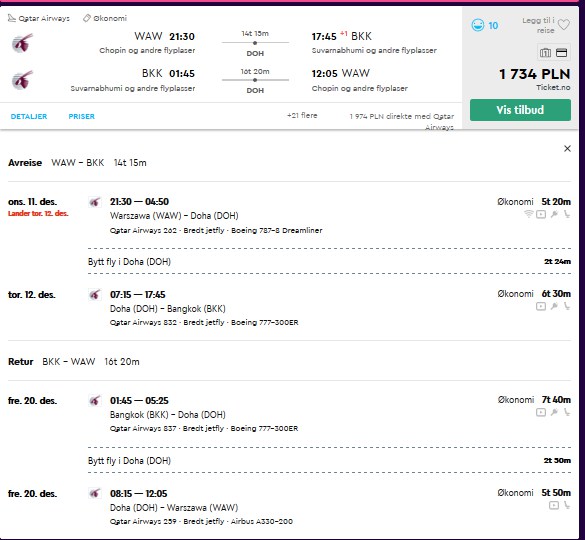Image resolution: width=585 pixels, height=540 pixels.
Task: Click the WAW 21:30 departure time
Action: [164, 36]
